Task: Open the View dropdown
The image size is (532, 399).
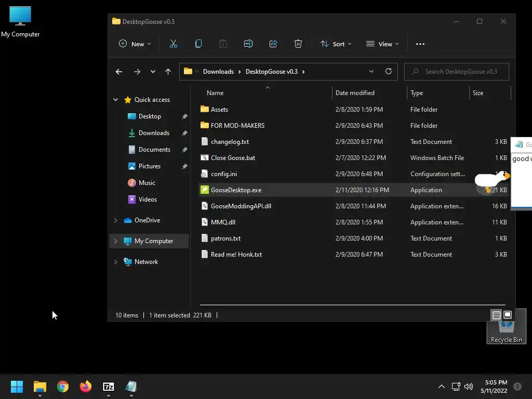Action: [x=382, y=44]
